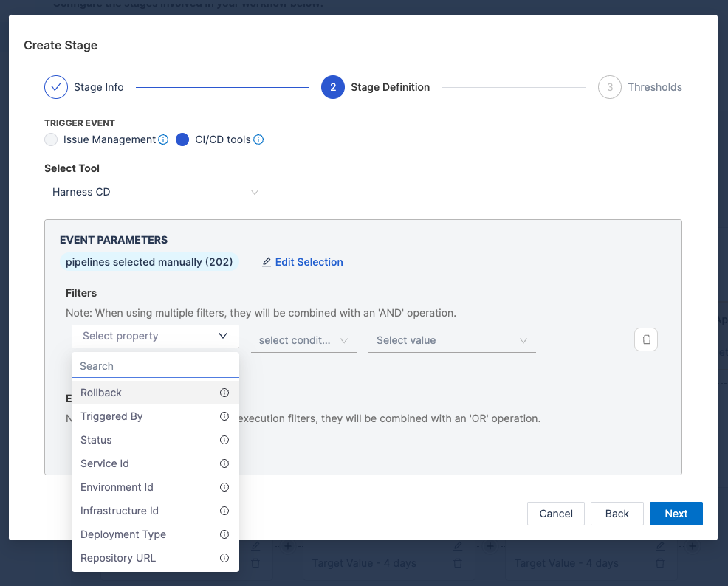Viewport: 728px width, 586px height.
Task: Click the info icon beside Repository URL
Action: pos(224,558)
